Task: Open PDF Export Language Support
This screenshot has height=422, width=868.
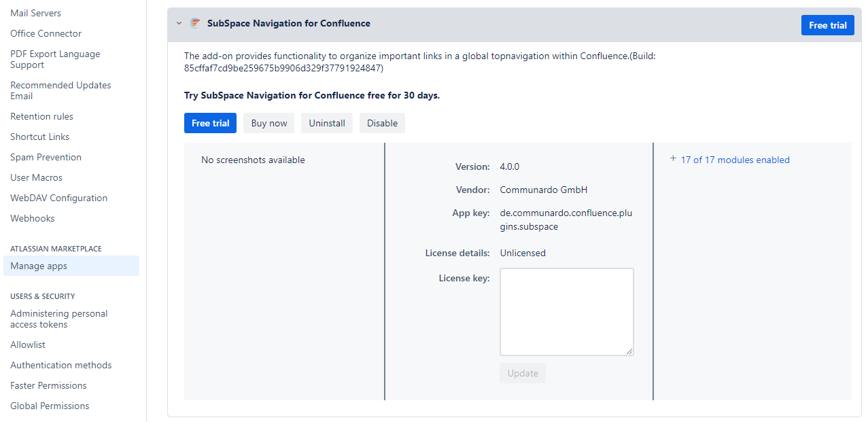Action: coord(55,59)
